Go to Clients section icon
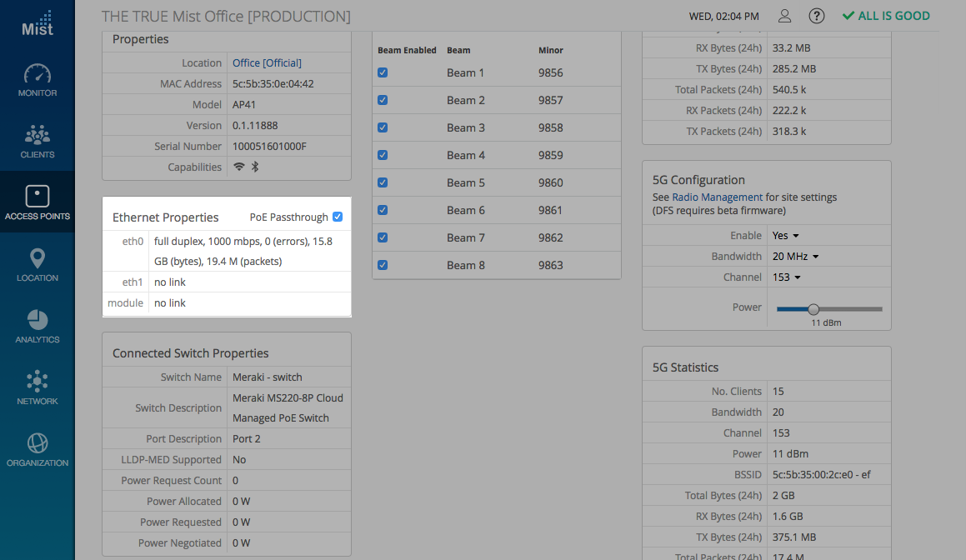Viewport: 966px width, 560px height. pyautogui.click(x=38, y=136)
